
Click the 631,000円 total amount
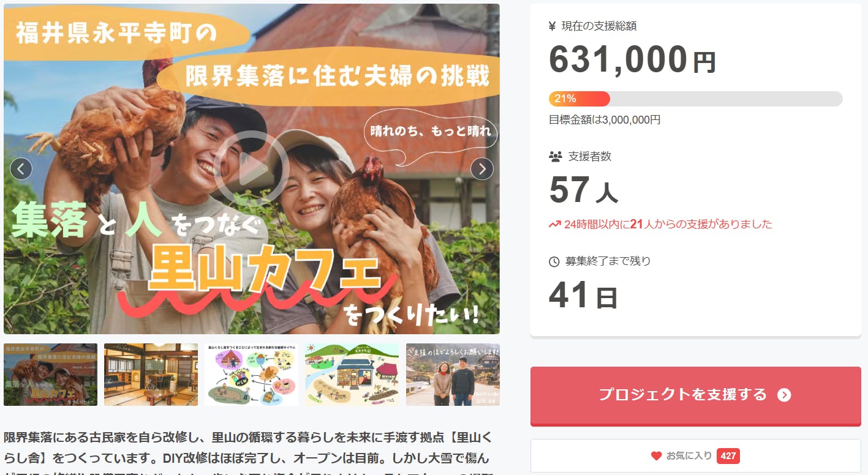click(x=632, y=59)
